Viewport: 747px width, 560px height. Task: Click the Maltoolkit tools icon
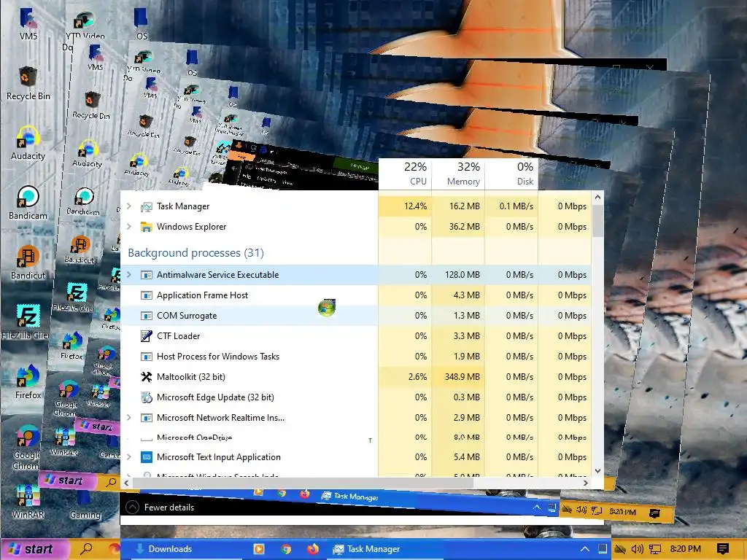pyautogui.click(x=146, y=377)
